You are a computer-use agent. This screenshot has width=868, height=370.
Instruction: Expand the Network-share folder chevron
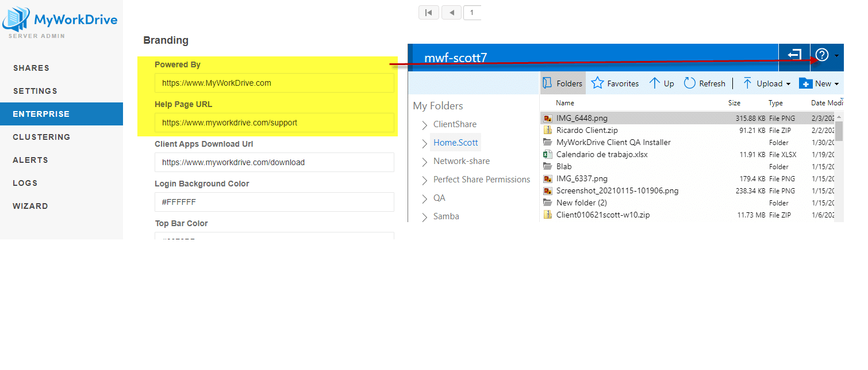coord(424,162)
